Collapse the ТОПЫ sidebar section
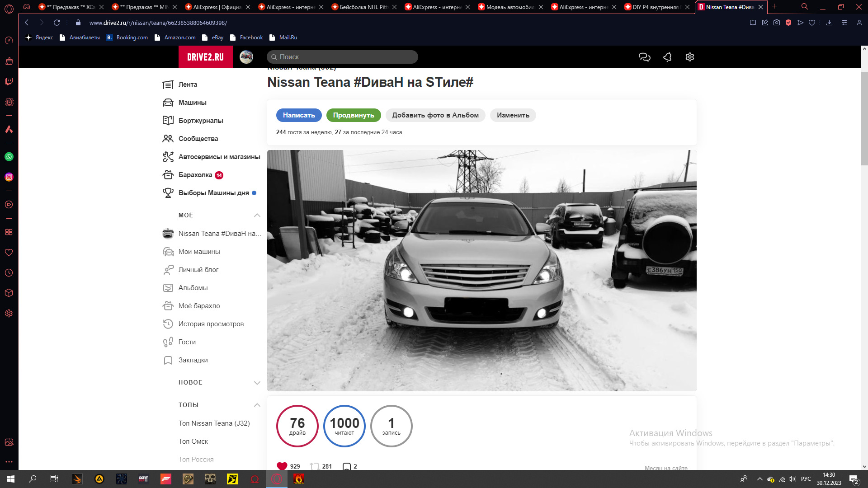 (257, 404)
